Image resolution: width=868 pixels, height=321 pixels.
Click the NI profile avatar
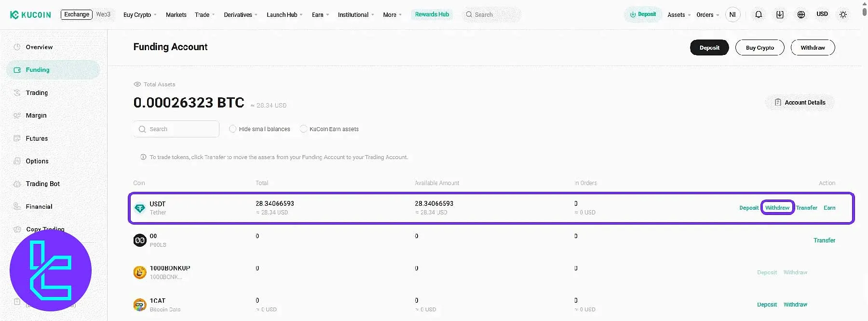(x=732, y=14)
